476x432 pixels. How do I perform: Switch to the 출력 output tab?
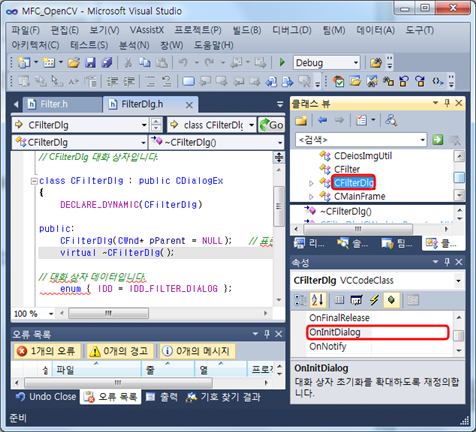click(x=162, y=397)
